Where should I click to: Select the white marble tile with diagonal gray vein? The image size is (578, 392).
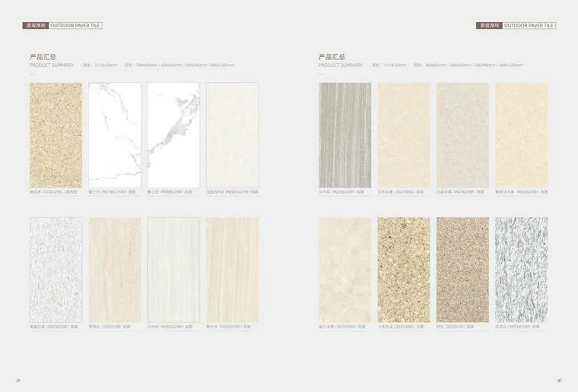click(x=173, y=134)
